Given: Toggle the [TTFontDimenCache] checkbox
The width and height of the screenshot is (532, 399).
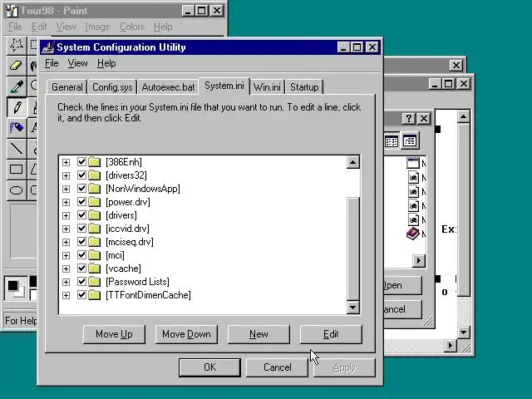Looking at the screenshot, I should [x=81, y=295].
